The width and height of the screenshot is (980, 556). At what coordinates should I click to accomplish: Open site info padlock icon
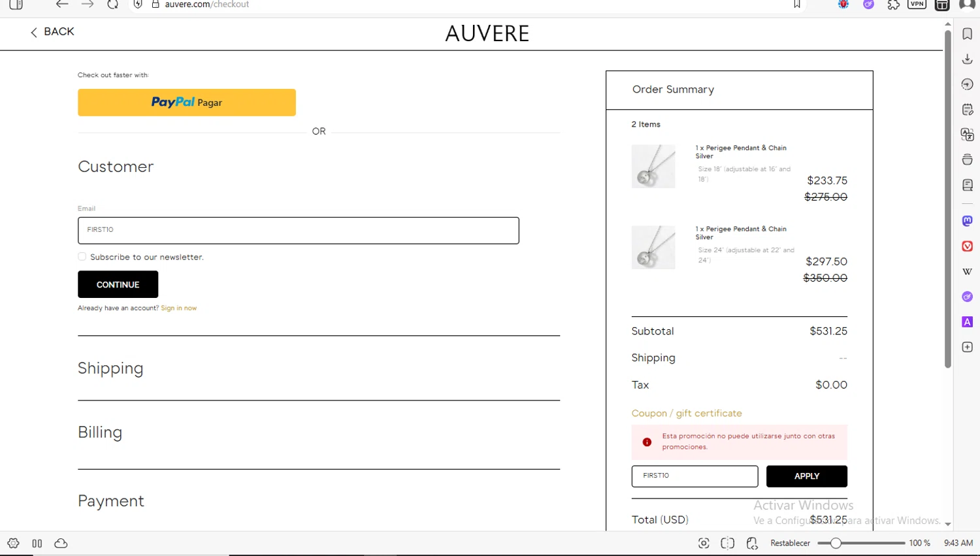(x=155, y=5)
